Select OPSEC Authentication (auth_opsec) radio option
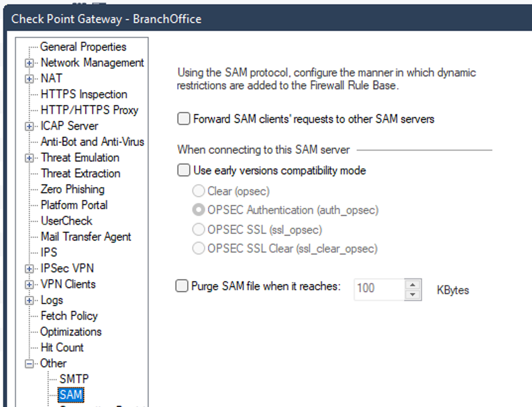The height and width of the screenshot is (407, 532). click(x=199, y=210)
